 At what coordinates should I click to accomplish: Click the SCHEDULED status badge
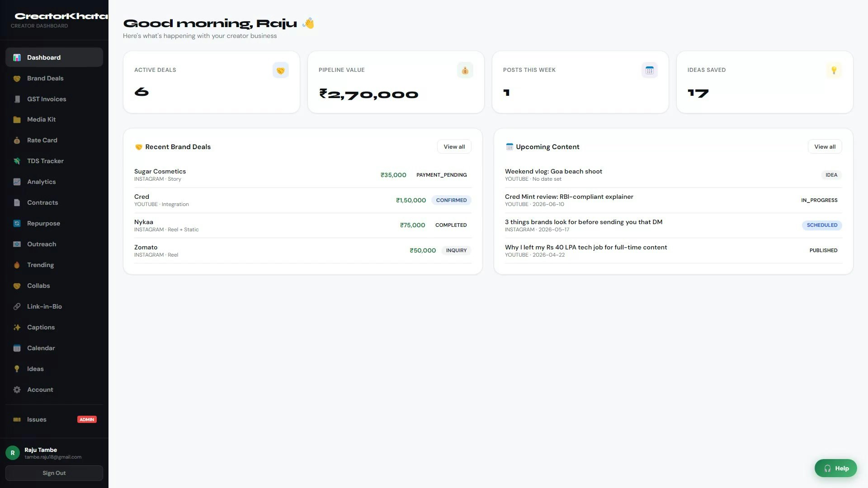click(x=822, y=225)
